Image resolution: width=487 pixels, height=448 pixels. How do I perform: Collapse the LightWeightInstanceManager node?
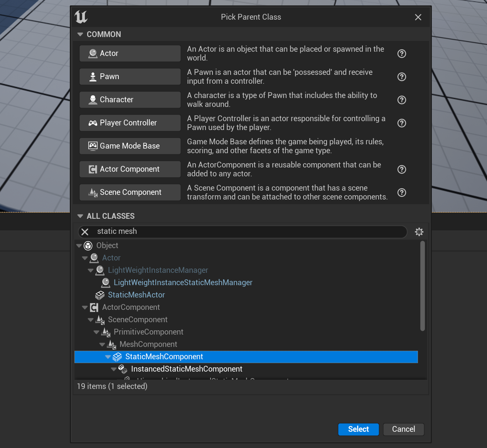91,270
